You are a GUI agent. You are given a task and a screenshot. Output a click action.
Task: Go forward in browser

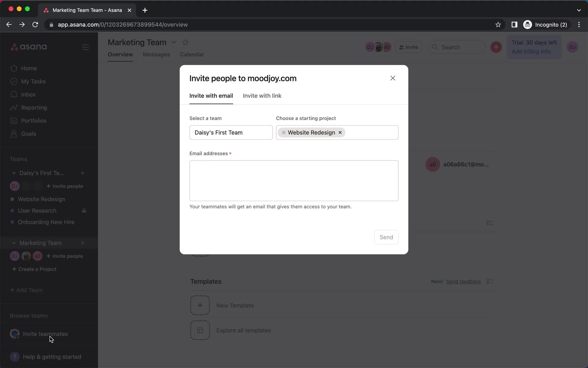[x=22, y=25]
